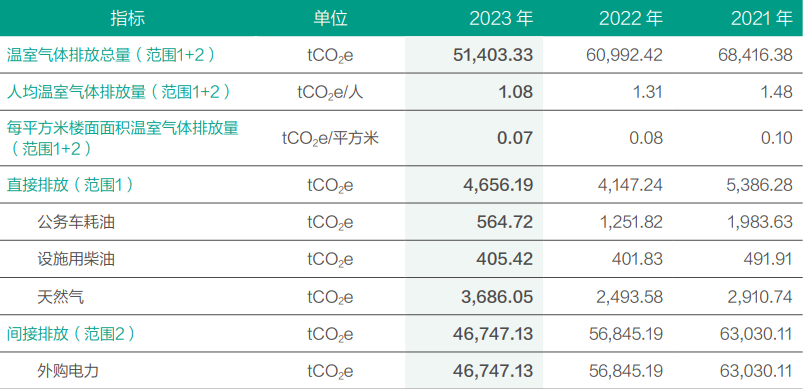Click the 单位 column header
This screenshot has height=389, width=803.
[x=331, y=18]
